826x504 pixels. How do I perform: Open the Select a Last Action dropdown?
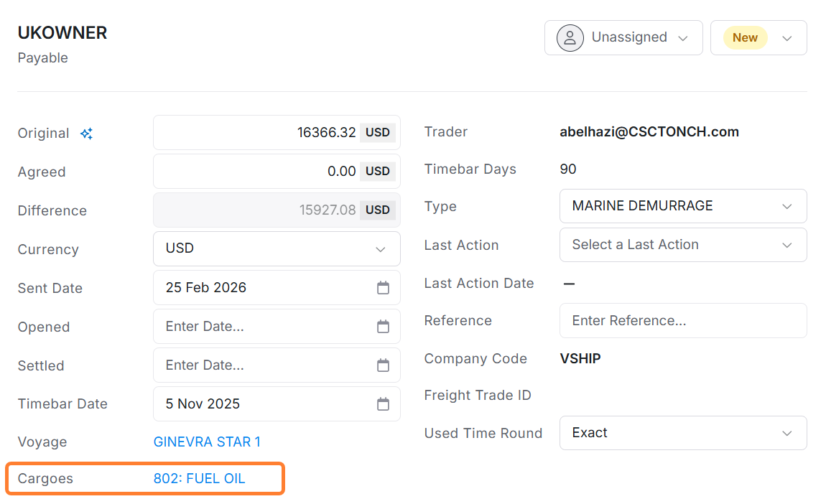tap(786, 245)
